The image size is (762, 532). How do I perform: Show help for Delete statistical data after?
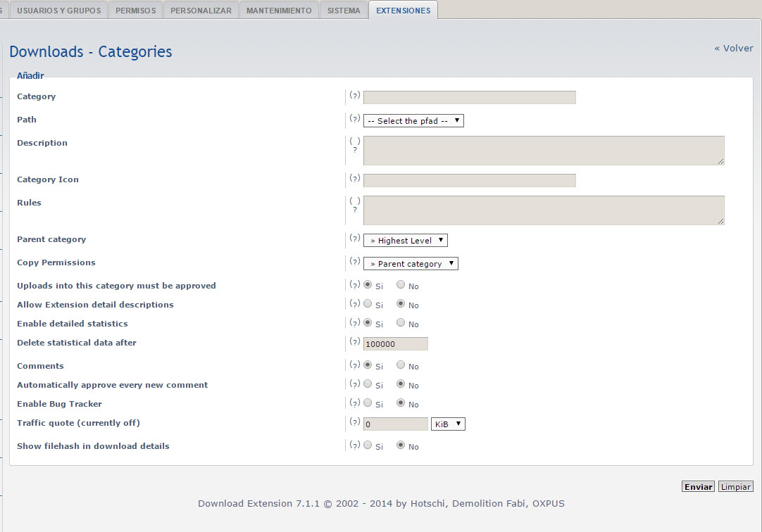click(355, 342)
